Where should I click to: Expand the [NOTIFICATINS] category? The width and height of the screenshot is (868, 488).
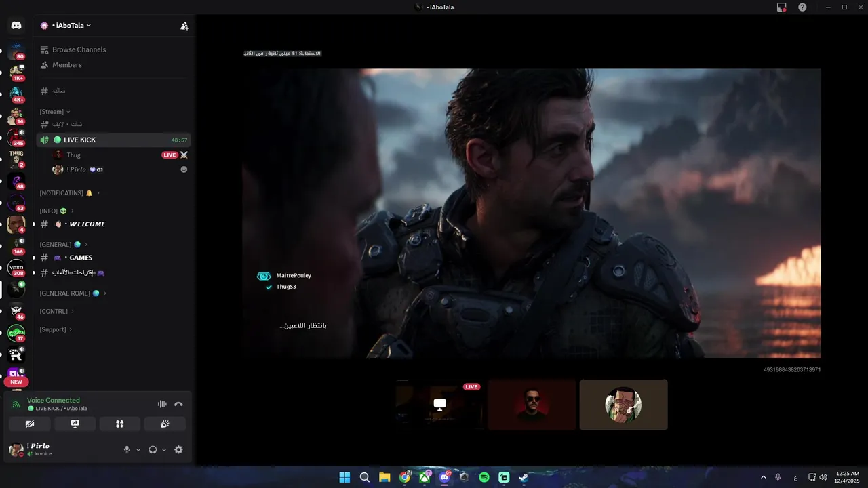point(70,193)
